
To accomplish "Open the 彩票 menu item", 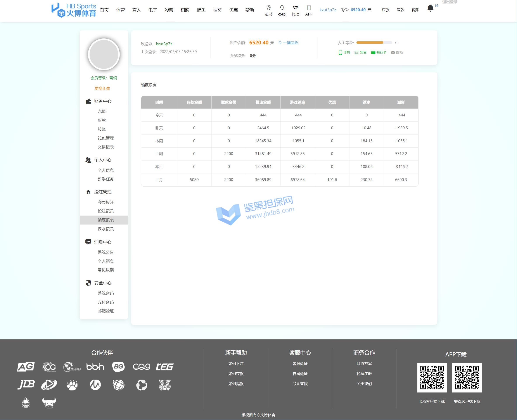I will click(169, 10).
